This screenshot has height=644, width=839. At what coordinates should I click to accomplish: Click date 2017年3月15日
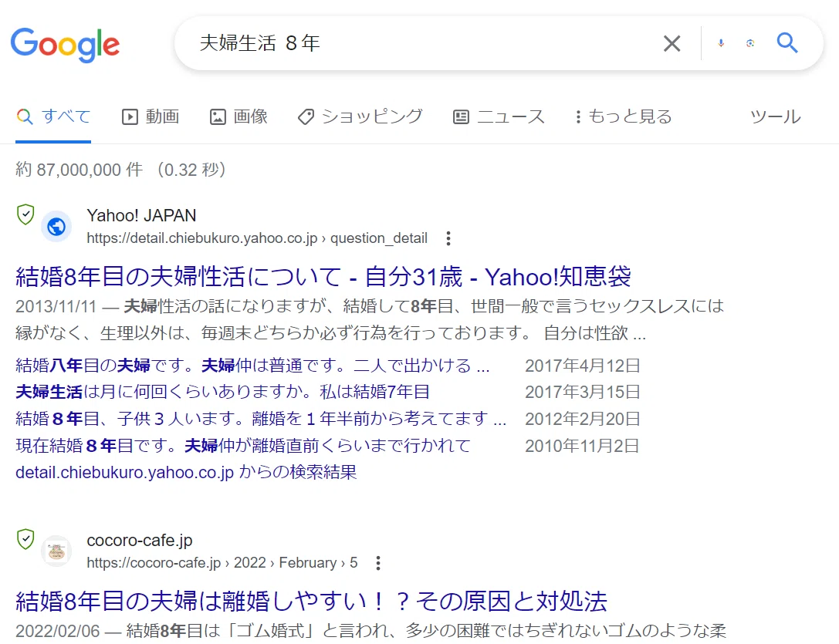pyautogui.click(x=583, y=392)
